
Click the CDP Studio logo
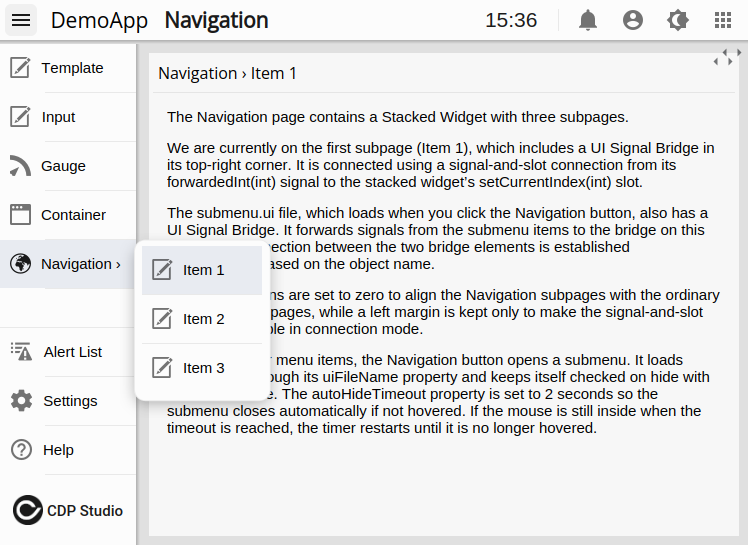(68, 510)
